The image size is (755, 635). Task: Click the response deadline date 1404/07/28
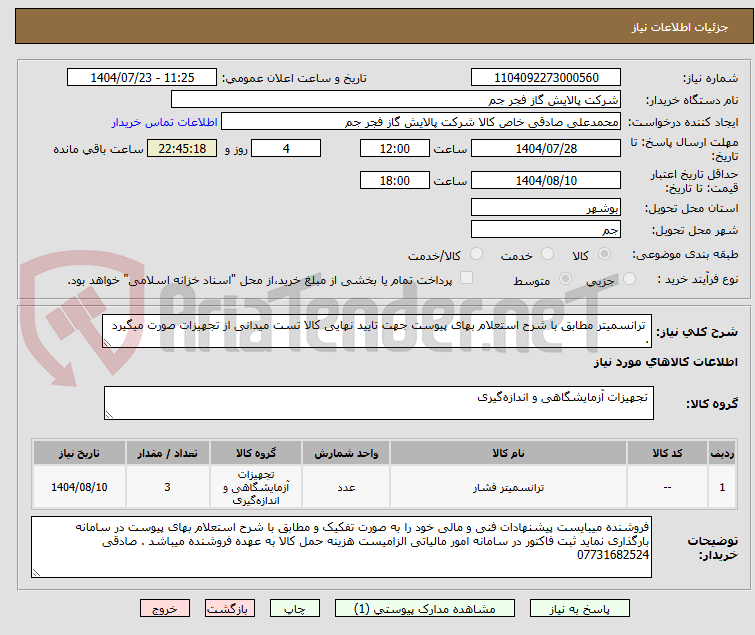(546, 148)
